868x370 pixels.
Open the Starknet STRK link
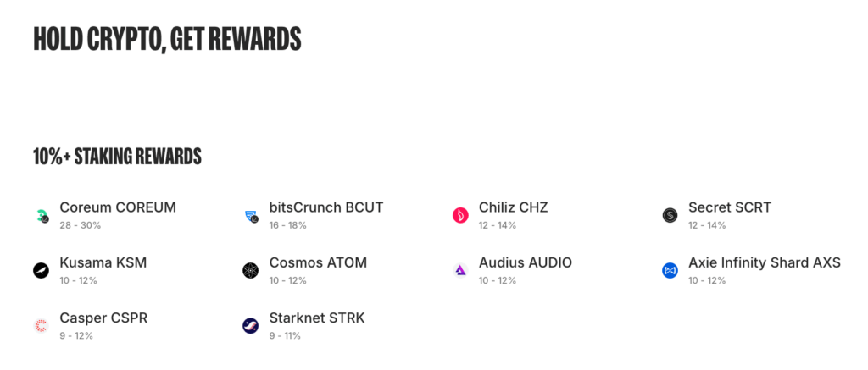tap(317, 318)
